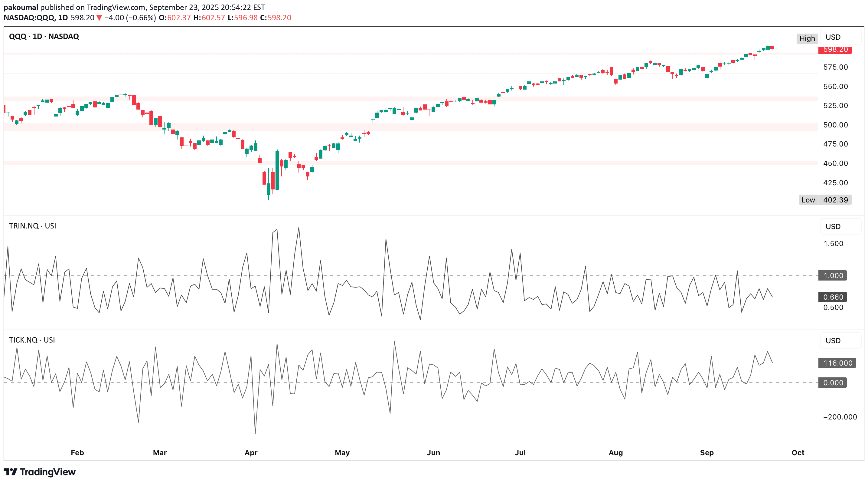Click the 402.39 low price value

click(x=835, y=200)
